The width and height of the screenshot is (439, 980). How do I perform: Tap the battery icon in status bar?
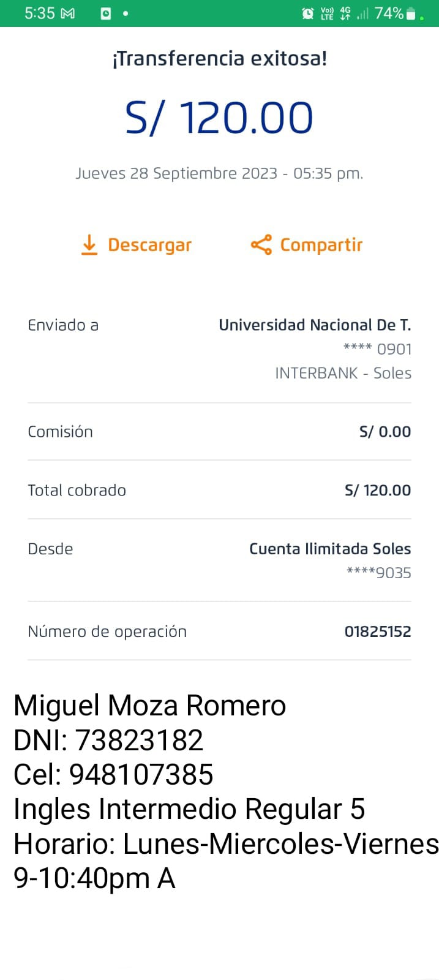click(x=411, y=13)
